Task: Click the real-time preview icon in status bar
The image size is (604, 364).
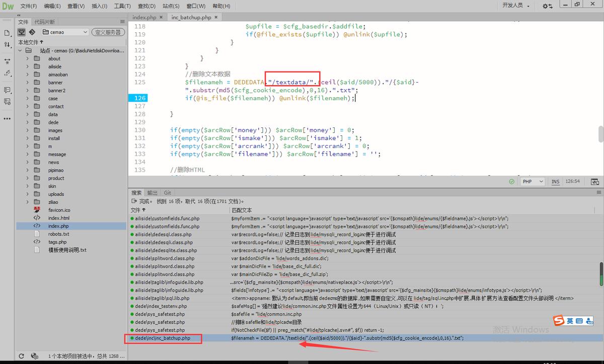Action: [x=594, y=182]
